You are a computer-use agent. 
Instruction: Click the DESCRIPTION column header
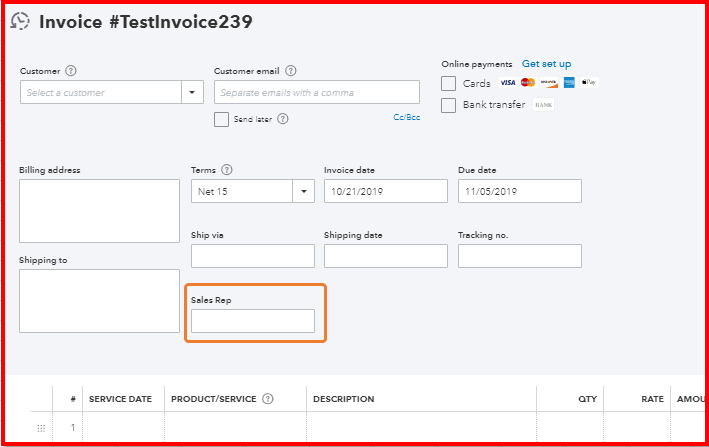tap(344, 399)
